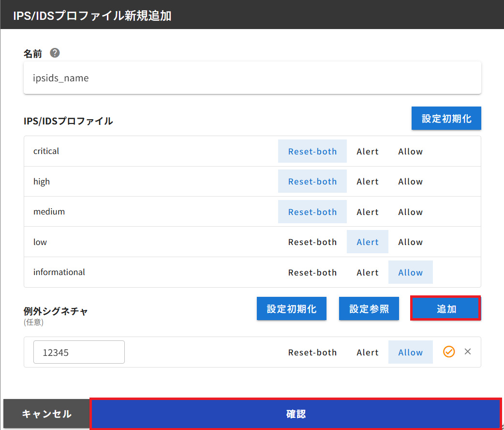Select Alert for the informational severity
The height and width of the screenshot is (430, 504).
coord(367,272)
